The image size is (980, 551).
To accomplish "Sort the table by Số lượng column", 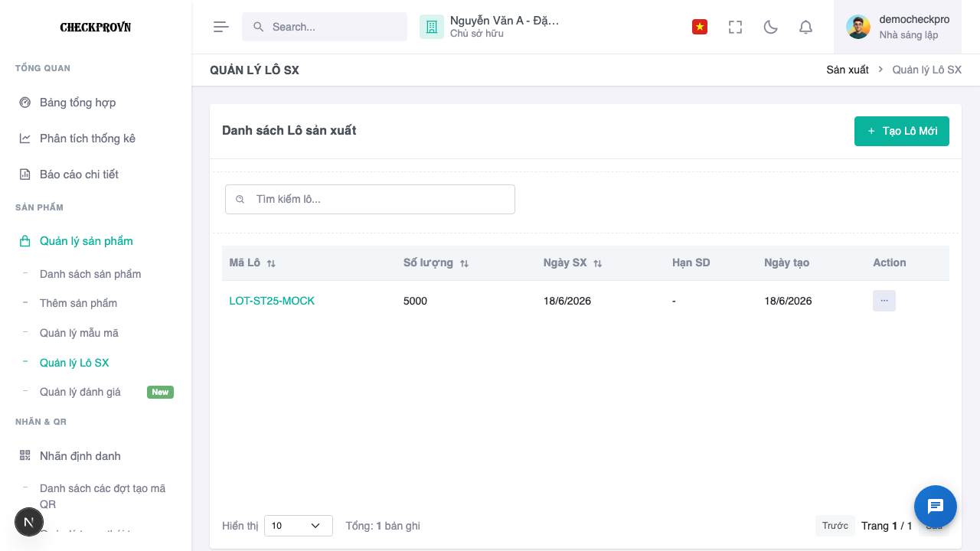I will pos(464,263).
